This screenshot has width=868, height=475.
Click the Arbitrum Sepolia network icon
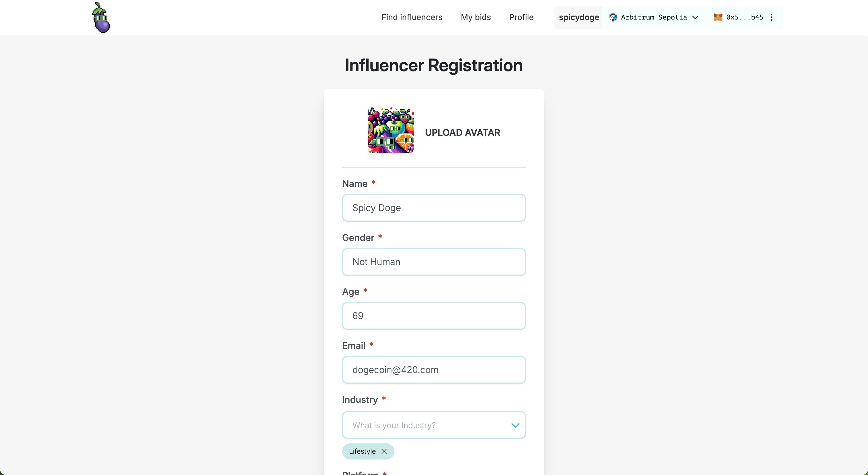pyautogui.click(x=613, y=17)
